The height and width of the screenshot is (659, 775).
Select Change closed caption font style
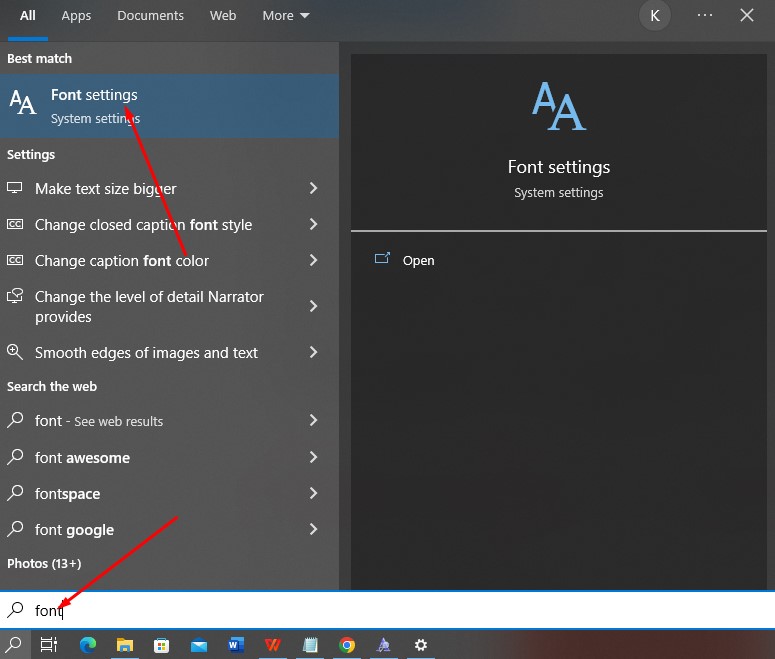coord(169,224)
